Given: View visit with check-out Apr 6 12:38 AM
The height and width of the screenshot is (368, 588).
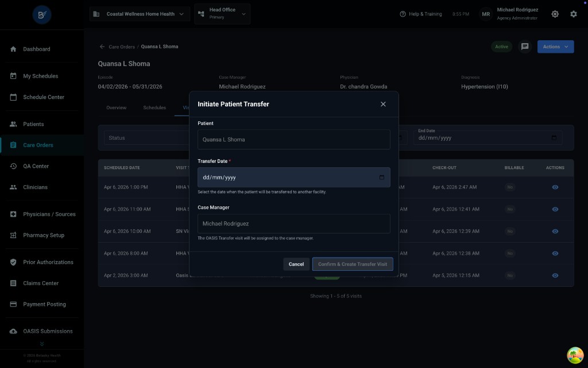Looking at the screenshot, I should 555,254.
